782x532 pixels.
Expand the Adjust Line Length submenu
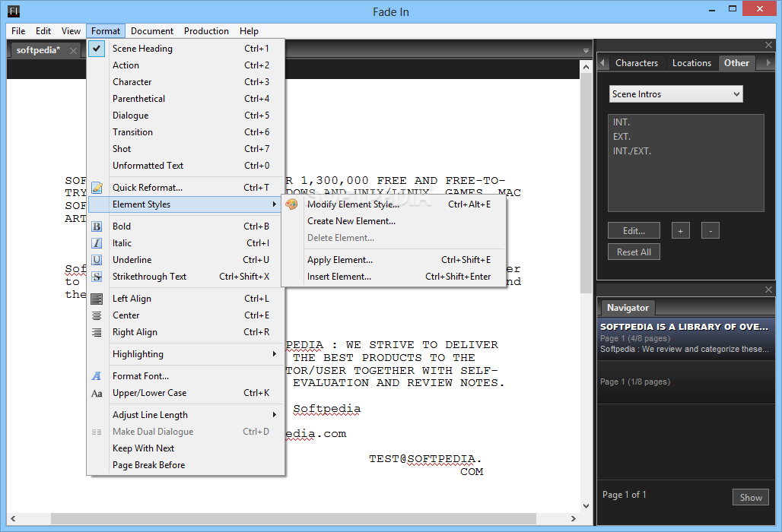pos(183,415)
